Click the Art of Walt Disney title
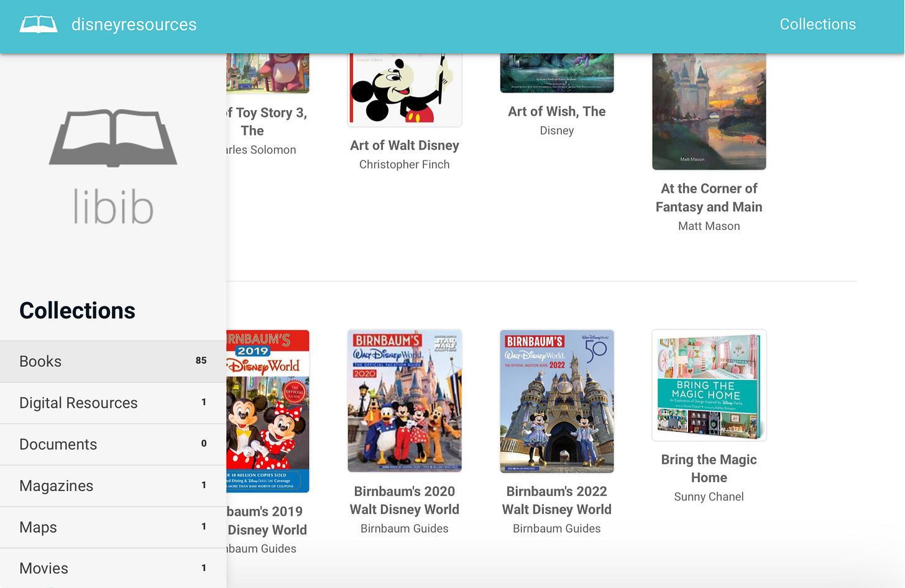The image size is (905, 588). click(405, 145)
